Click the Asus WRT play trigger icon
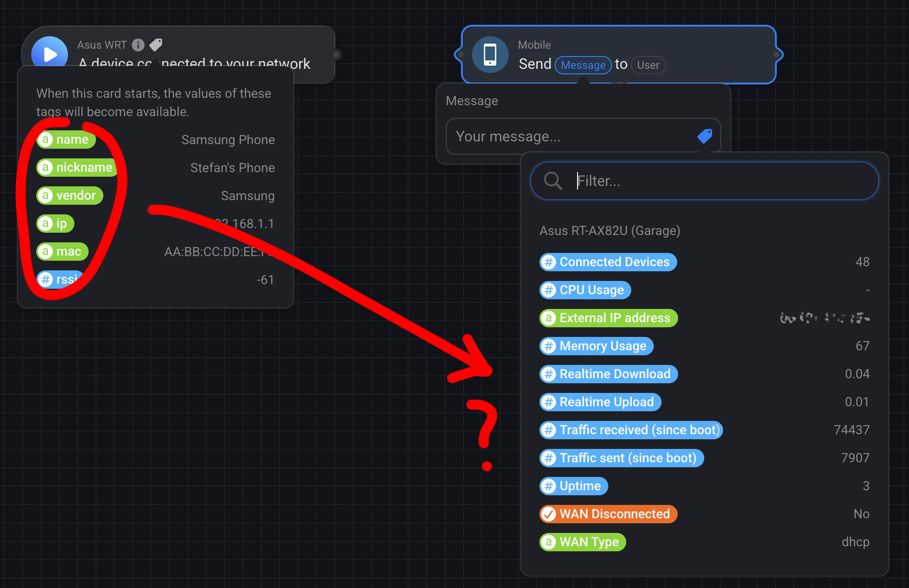This screenshot has width=909, height=588. pos(50,53)
